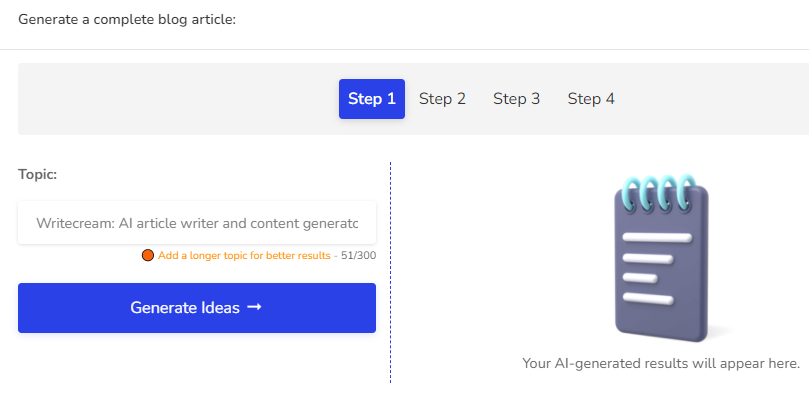This screenshot has width=809, height=407.
Task: Click the longest white line on notepad
Action: point(657,238)
